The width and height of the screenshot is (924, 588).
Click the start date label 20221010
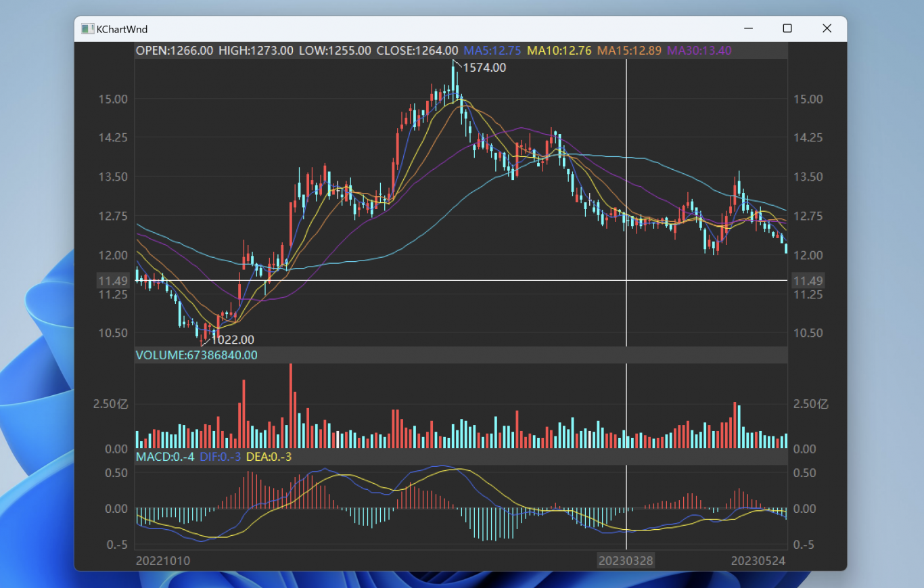point(163,561)
